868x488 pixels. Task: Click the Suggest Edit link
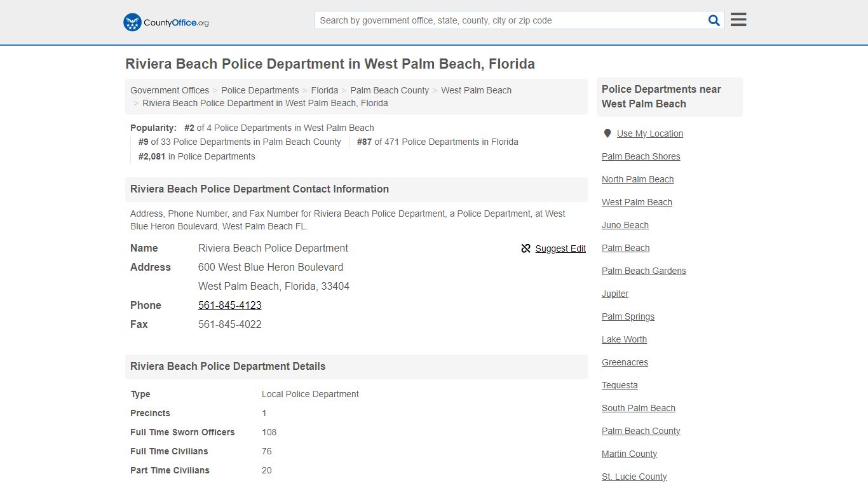click(x=560, y=248)
